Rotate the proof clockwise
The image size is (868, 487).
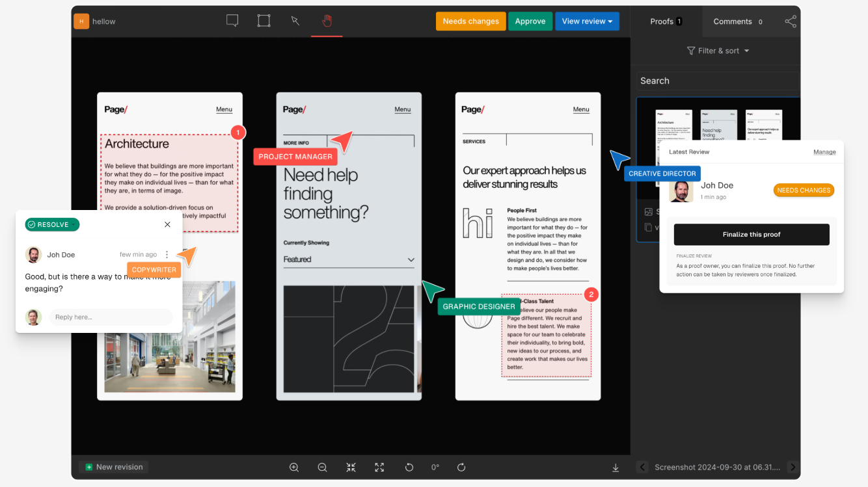[461, 467]
